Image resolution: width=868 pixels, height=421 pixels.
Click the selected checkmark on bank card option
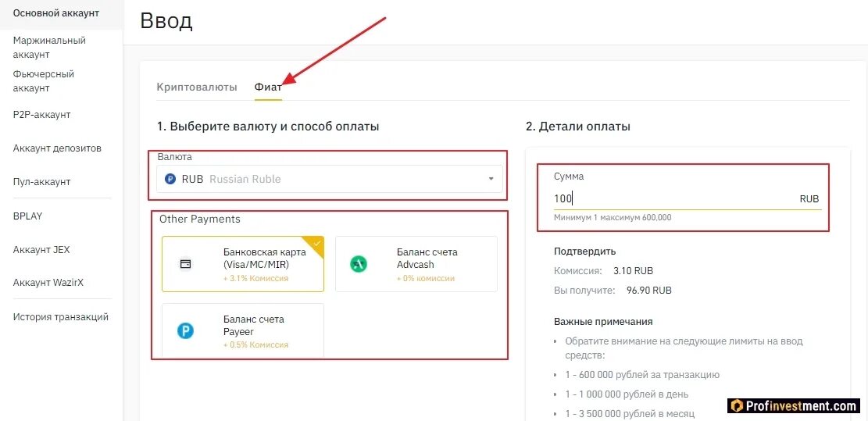(x=316, y=244)
